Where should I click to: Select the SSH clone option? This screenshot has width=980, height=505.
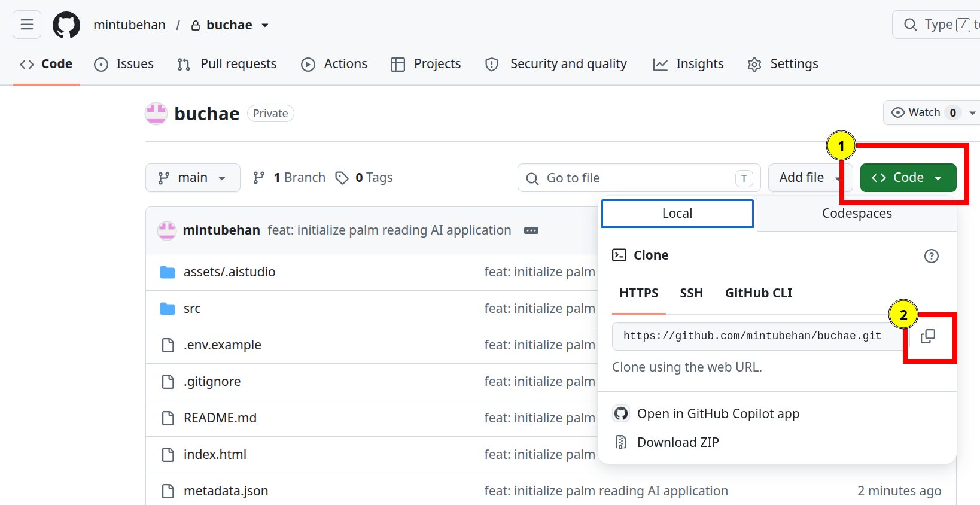point(691,293)
